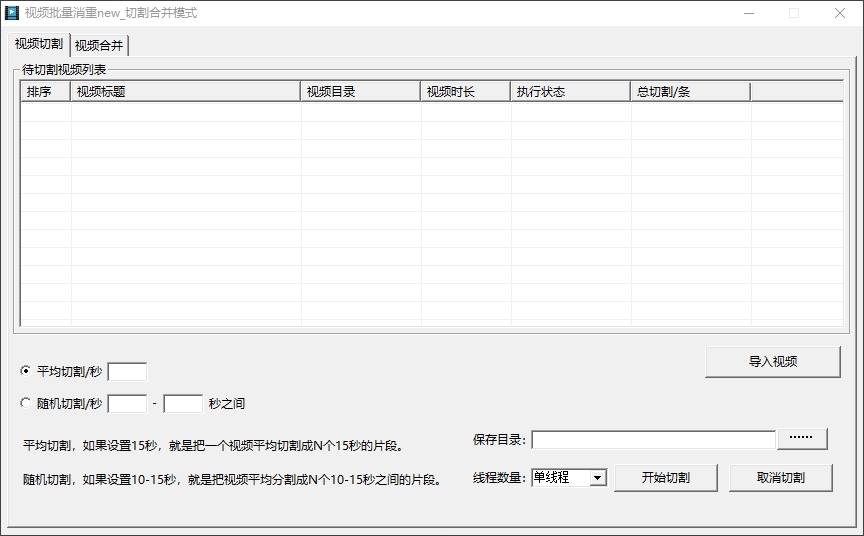The width and height of the screenshot is (864, 536).
Task: Focus the 平均切割 seconds input field
Action: [127, 372]
